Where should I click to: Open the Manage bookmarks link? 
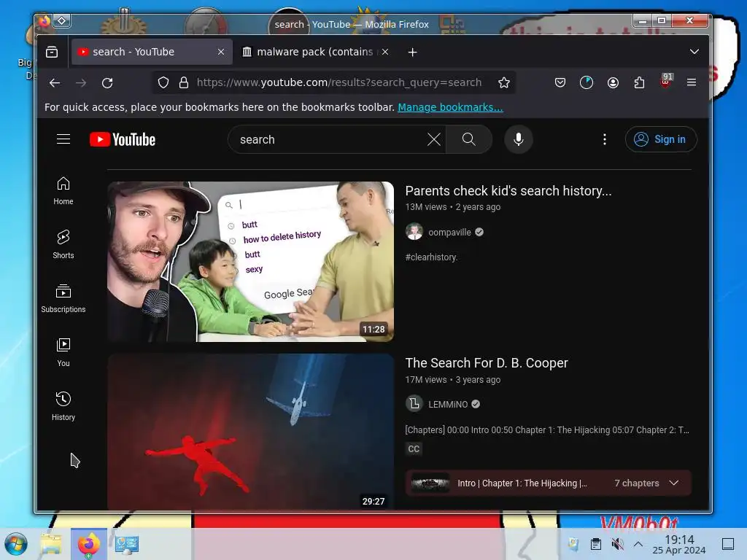pos(450,107)
